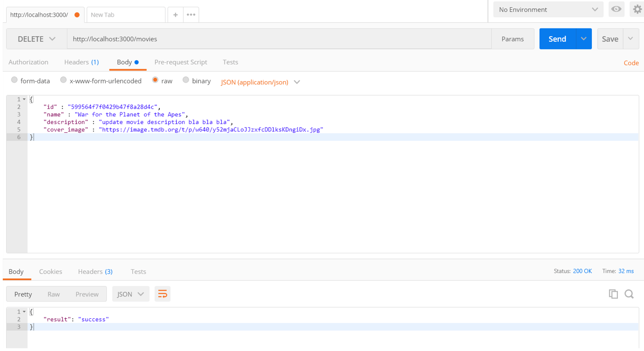Open the response Cookies tab
Screen dimensions: 644x351
tap(51, 271)
